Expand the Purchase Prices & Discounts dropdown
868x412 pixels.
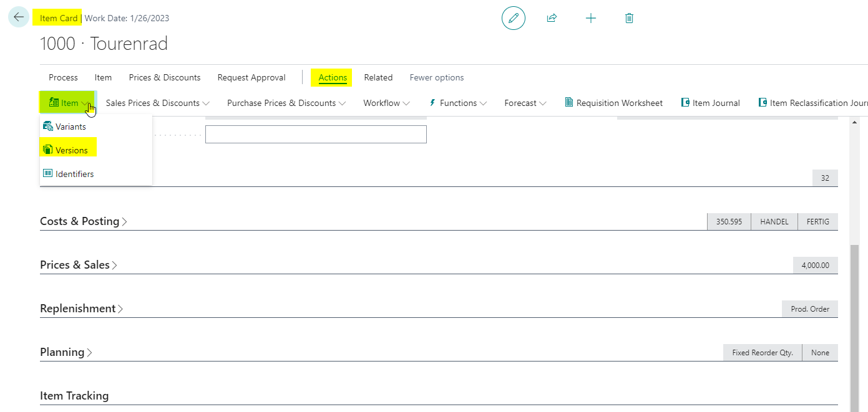click(x=286, y=103)
